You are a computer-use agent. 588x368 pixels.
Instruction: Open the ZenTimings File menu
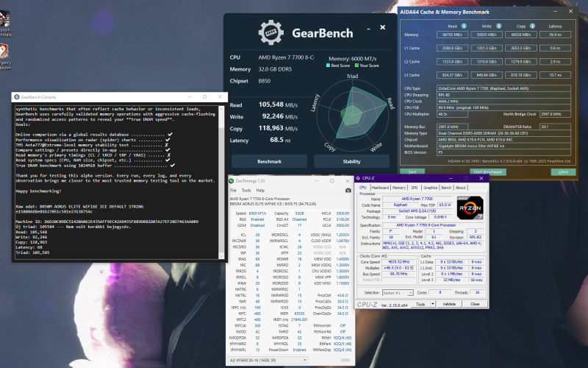233,191
